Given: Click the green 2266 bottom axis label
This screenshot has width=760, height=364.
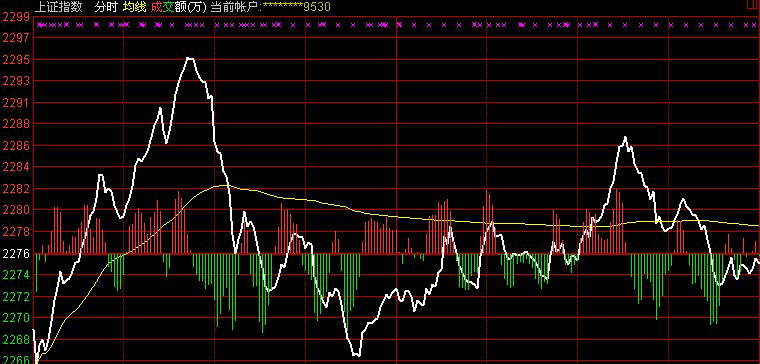Looking at the screenshot, I should (x=16, y=360).
